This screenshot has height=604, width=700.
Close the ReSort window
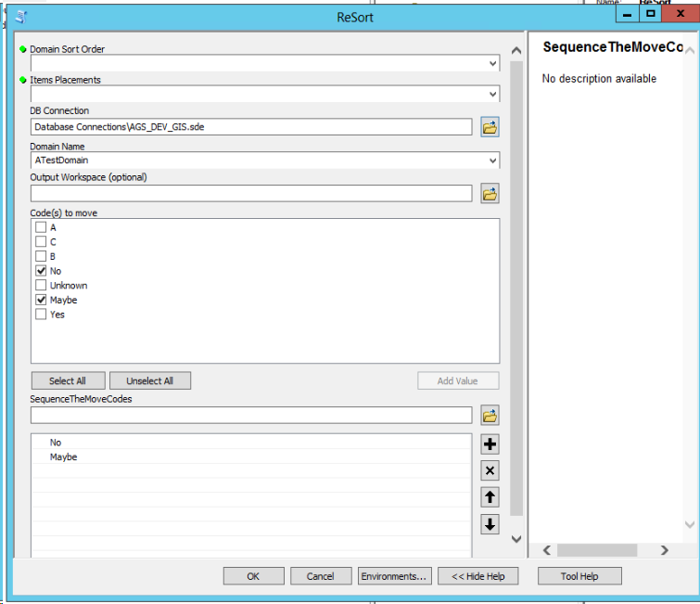[x=681, y=14]
